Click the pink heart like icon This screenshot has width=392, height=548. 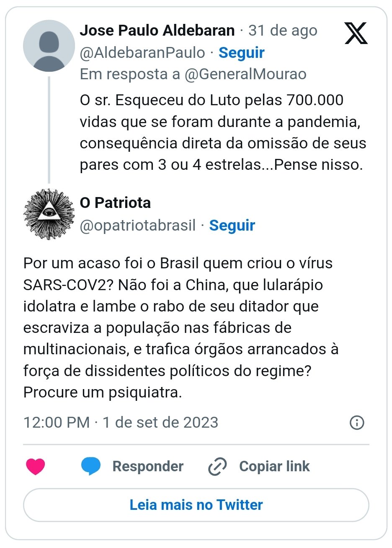(36, 466)
